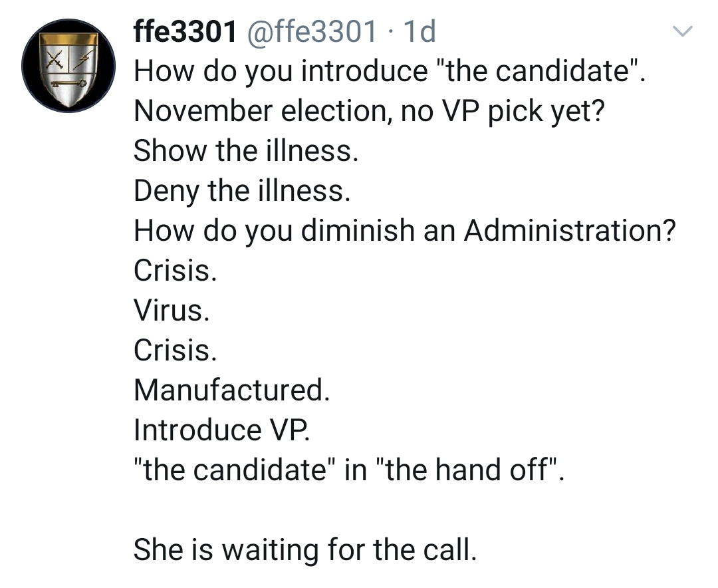The height and width of the screenshot is (588, 718).
Task: Click the '"the candidate" in "the hand off"' line
Action: click(348, 470)
